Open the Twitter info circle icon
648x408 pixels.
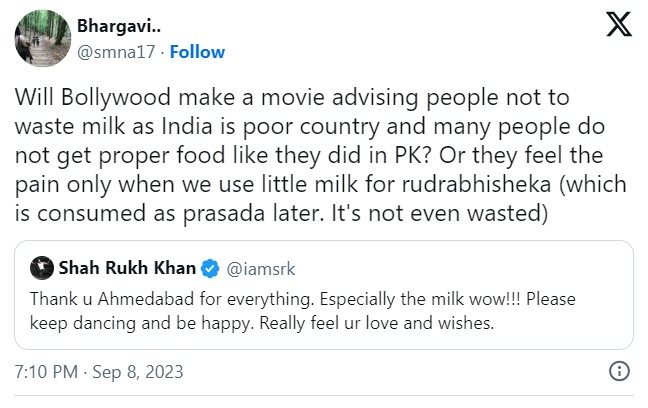coord(620,372)
